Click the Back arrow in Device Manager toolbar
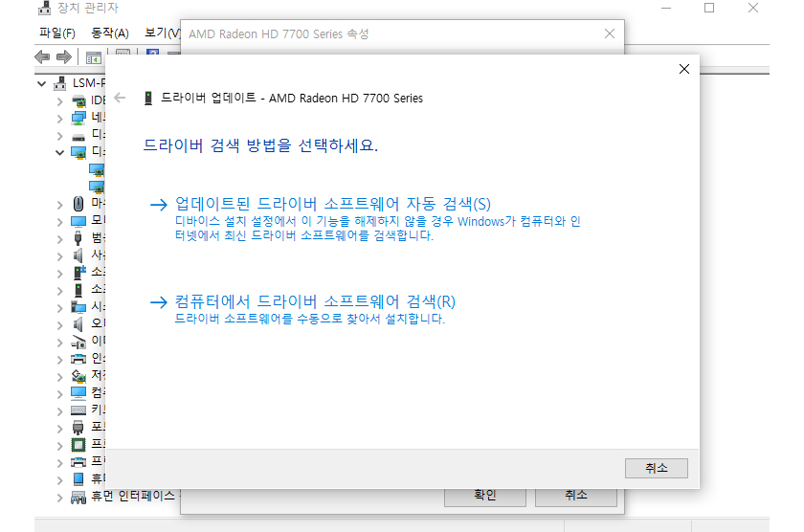The height and width of the screenshot is (532, 804). coord(42,56)
